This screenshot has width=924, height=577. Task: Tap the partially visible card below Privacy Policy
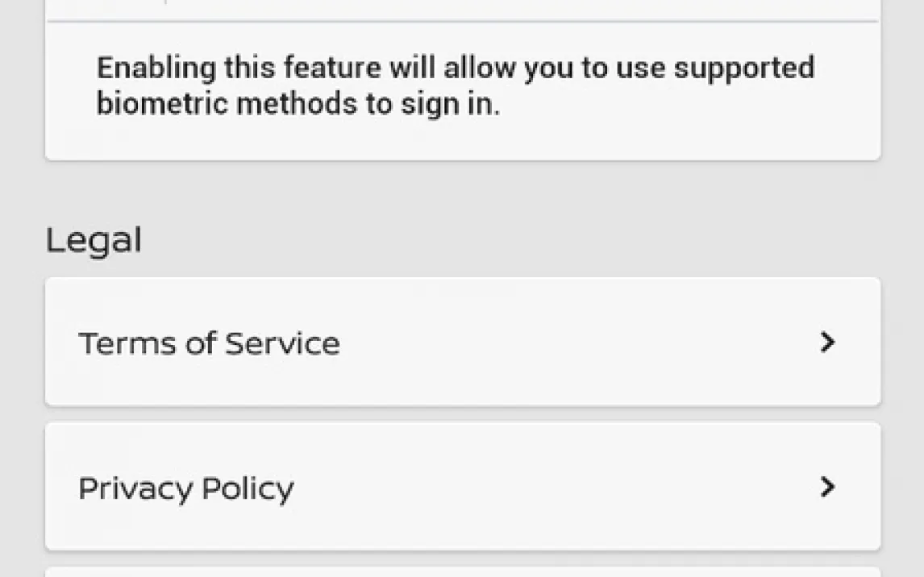(x=462, y=571)
